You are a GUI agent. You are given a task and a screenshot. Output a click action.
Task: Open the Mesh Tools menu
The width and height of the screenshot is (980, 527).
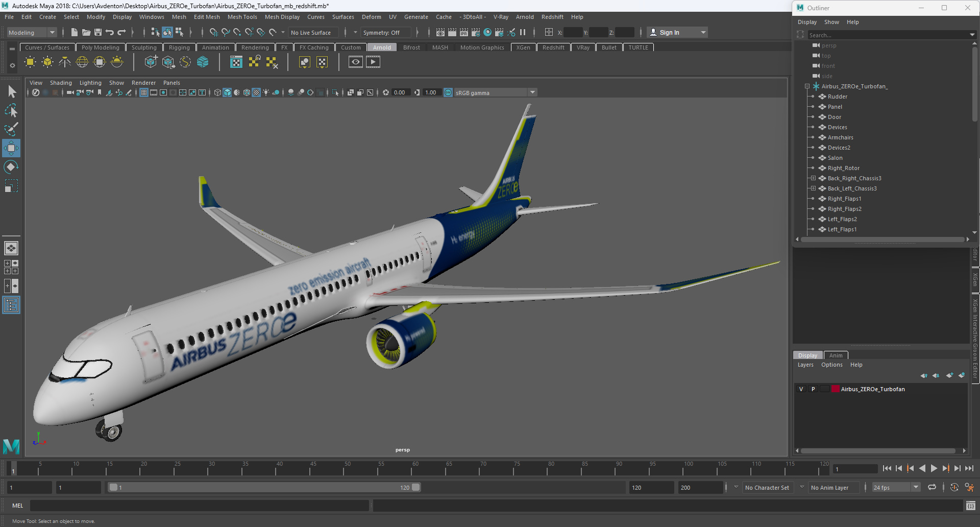click(x=242, y=17)
